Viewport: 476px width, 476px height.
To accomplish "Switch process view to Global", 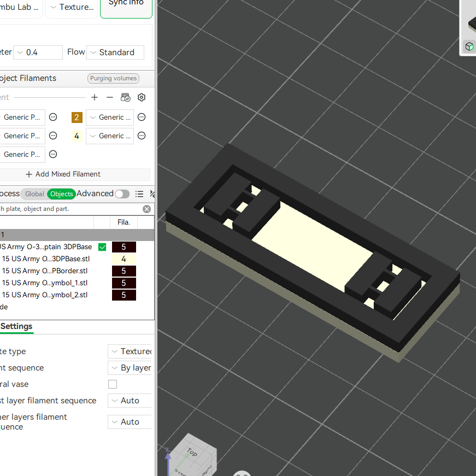I will (34, 194).
